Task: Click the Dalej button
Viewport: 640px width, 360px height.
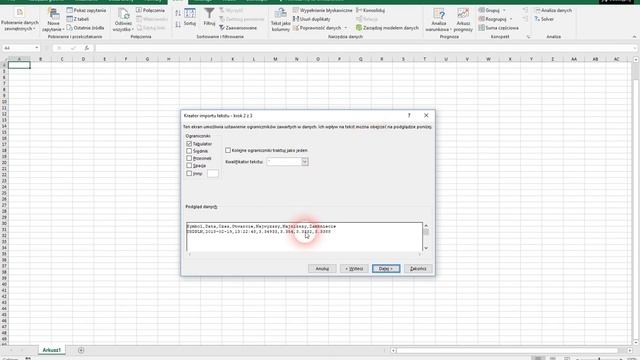Action: pyautogui.click(x=386, y=269)
